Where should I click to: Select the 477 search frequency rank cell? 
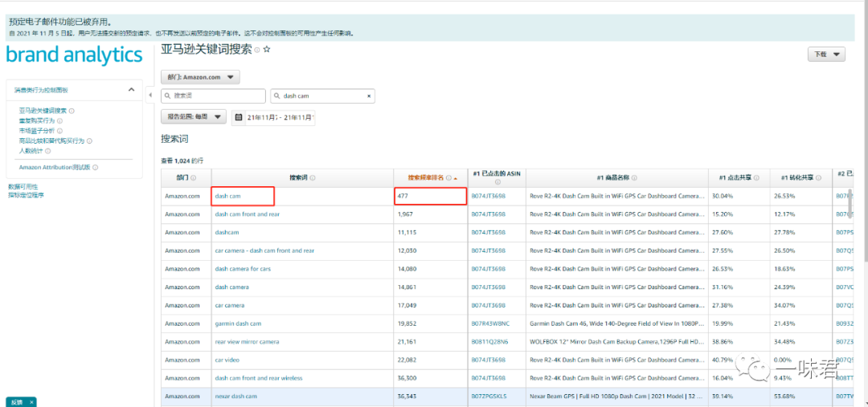[x=430, y=197]
